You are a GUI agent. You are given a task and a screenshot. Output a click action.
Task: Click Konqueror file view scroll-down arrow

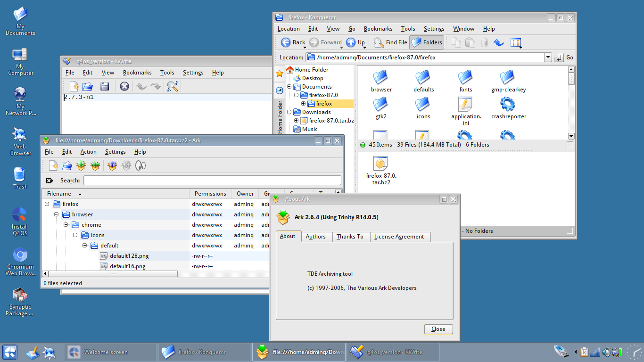click(571, 136)
